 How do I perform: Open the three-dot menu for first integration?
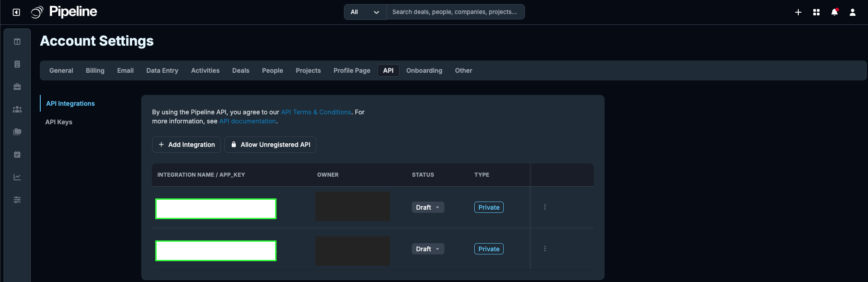[x=545, y=207]
